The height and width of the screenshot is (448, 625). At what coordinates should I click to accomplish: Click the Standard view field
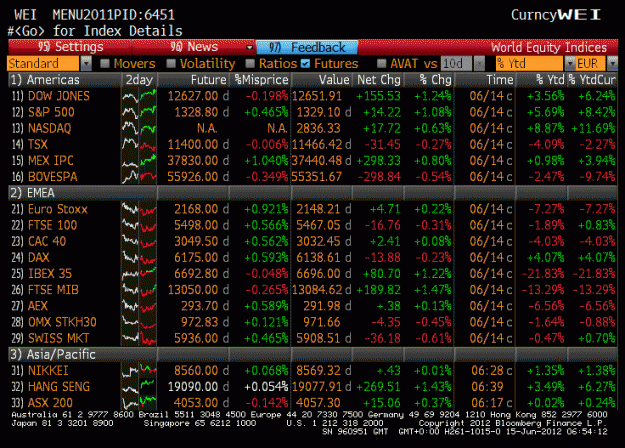tap(43, 63)
